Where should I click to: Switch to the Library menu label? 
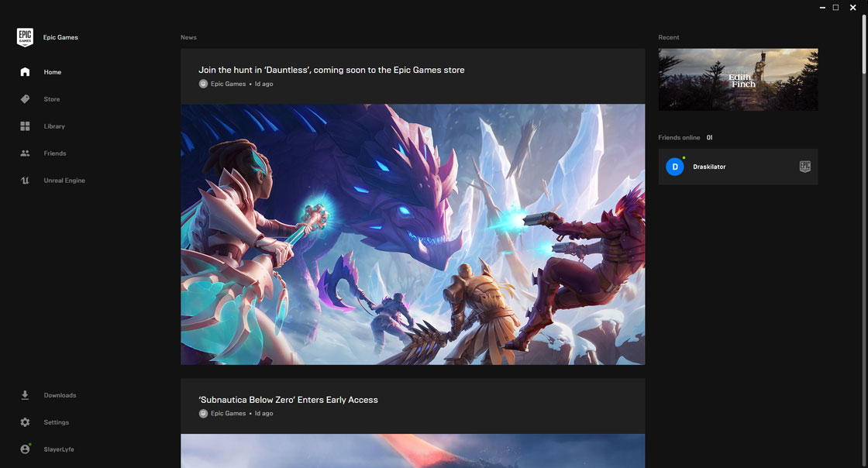tap(54, 126)
